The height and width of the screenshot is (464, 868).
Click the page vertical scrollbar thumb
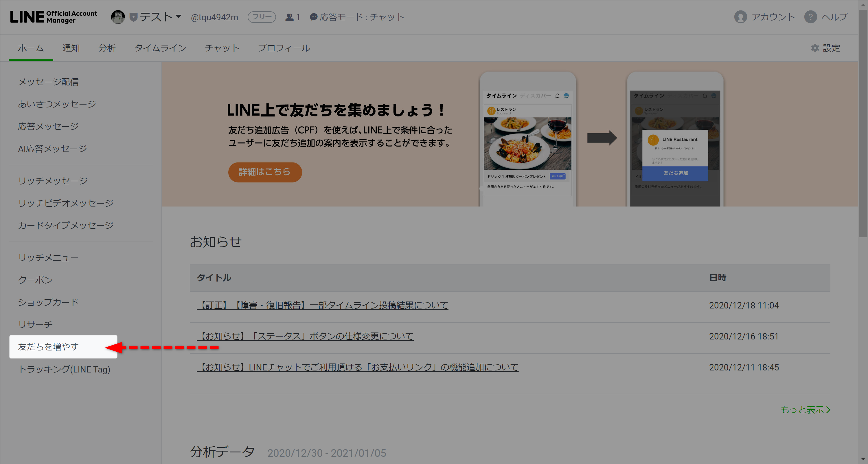[863, 123]
